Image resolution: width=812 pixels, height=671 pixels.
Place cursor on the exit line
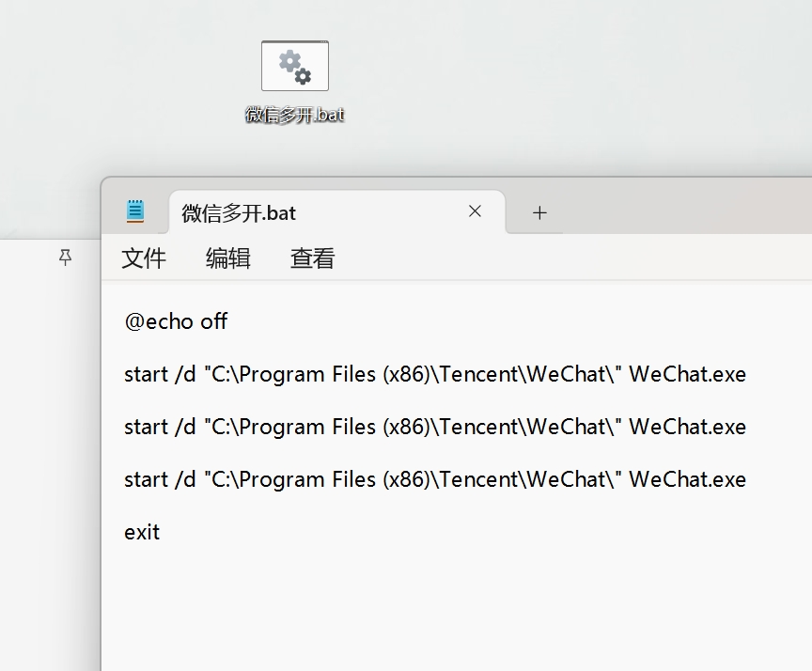[142, 532]
